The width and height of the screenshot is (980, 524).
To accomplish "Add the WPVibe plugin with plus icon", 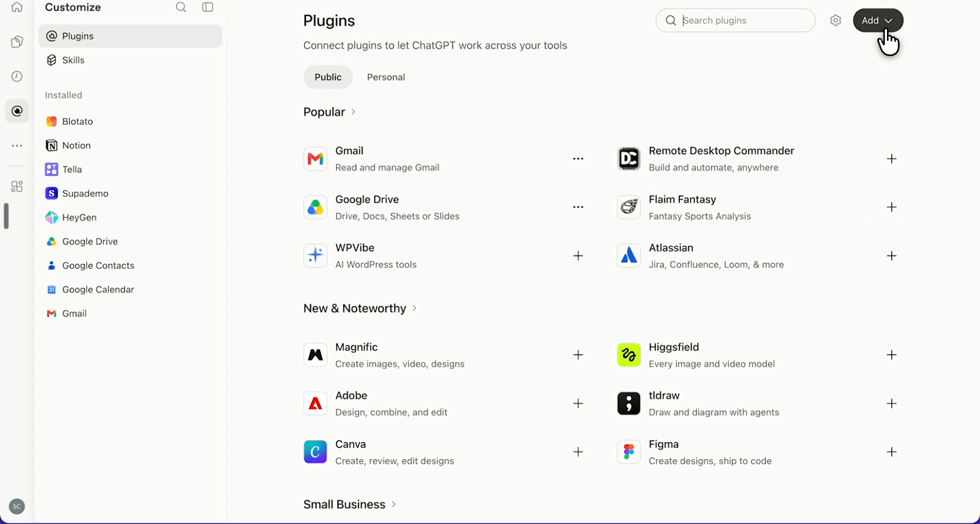I will coord(578,256).
